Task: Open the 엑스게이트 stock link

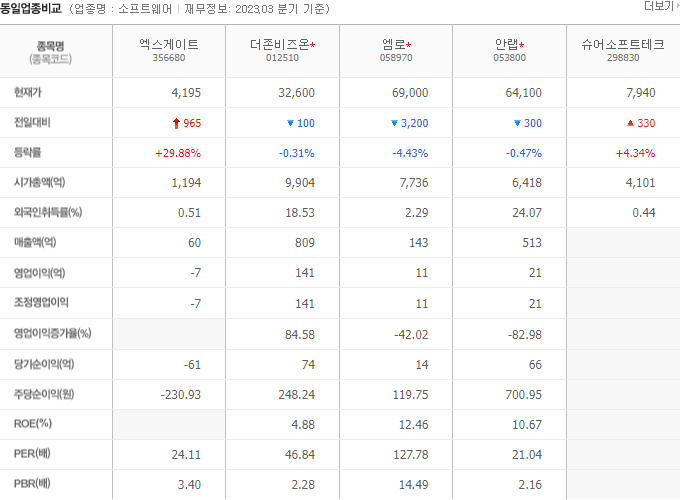Action: [x=169, y=44]
